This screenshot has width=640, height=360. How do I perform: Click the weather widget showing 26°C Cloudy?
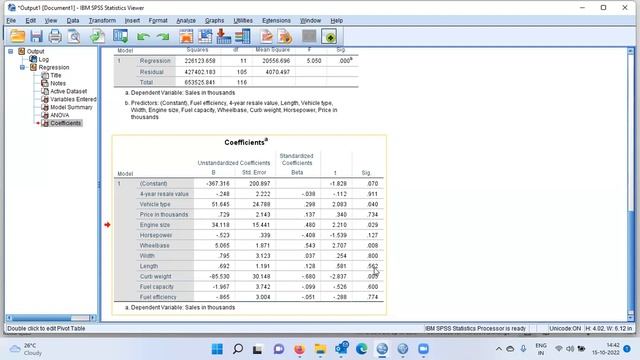(x=27, y=349)
